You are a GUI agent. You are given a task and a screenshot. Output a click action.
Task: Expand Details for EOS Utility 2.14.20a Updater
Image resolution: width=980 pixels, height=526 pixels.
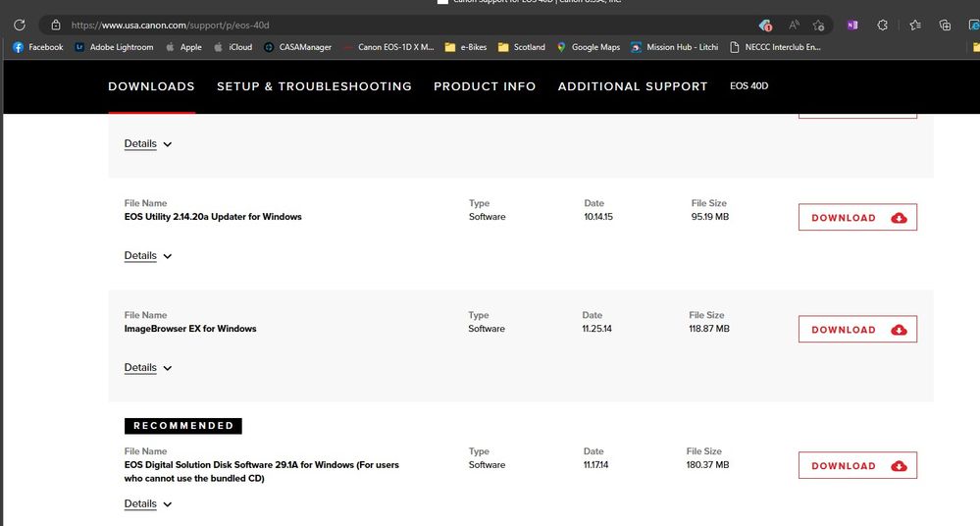(x=147, y=255)
